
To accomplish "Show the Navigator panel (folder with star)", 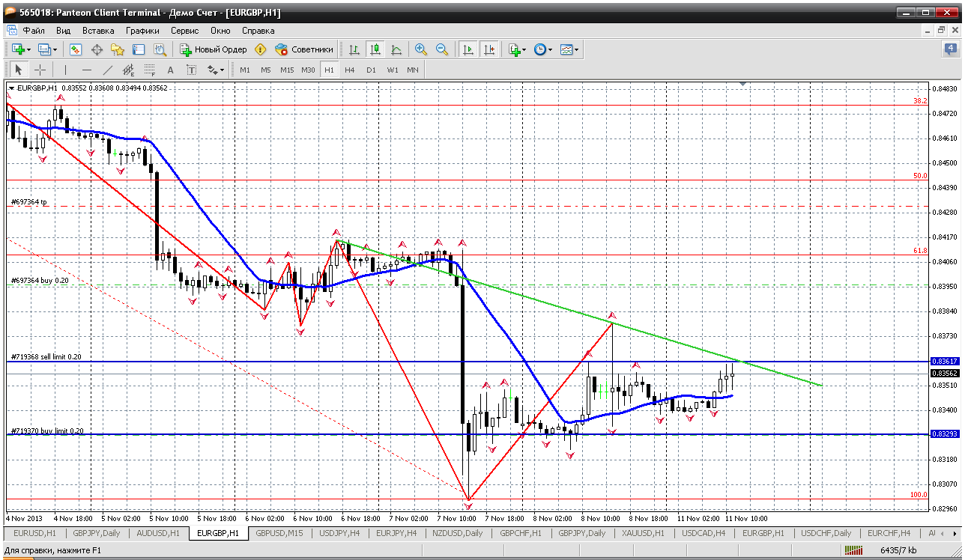I will pyautogui.click(x=118, y=49).
